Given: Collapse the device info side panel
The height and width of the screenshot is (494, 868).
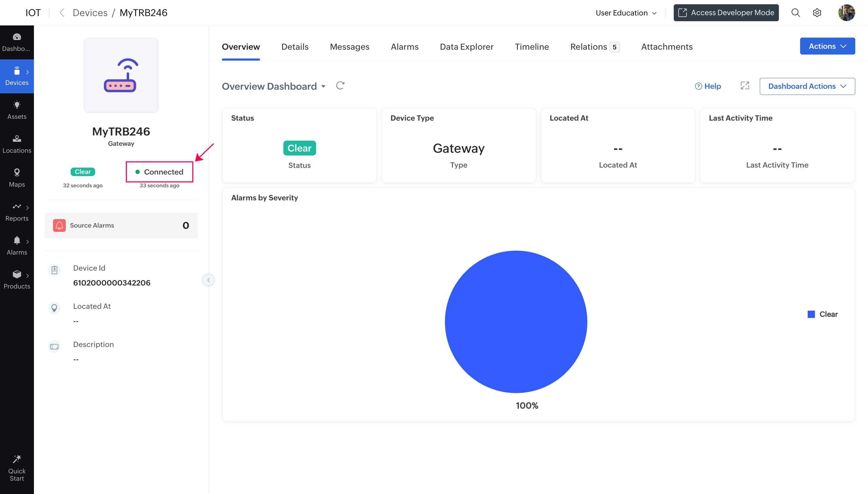Looking at the screenshot, I should [x=208, y=280].
